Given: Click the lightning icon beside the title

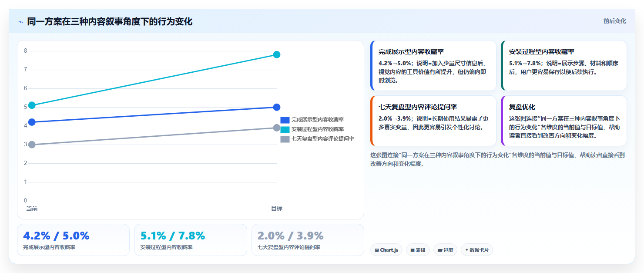Looking at the screenshot, I should pos(21,22).
